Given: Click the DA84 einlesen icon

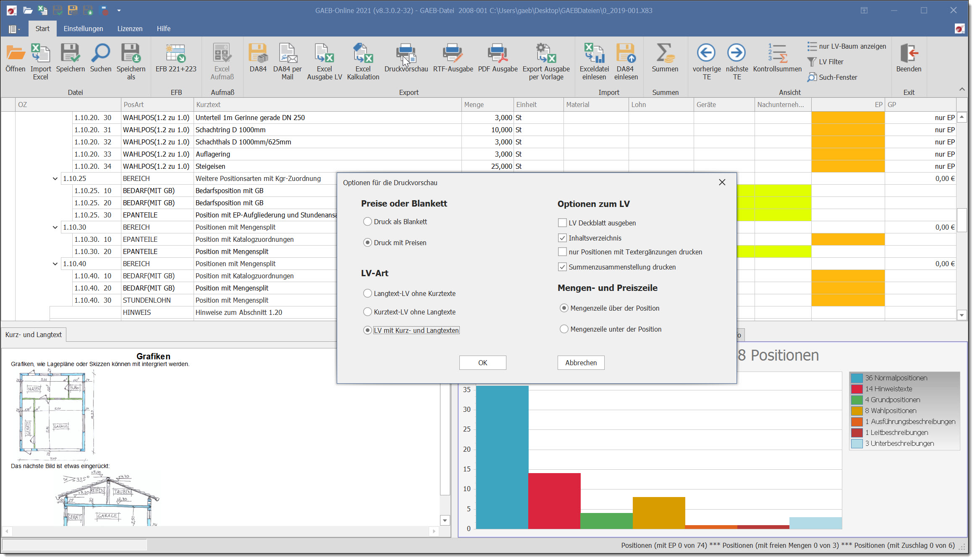Looking at the screenshot, I should (626, 62).
